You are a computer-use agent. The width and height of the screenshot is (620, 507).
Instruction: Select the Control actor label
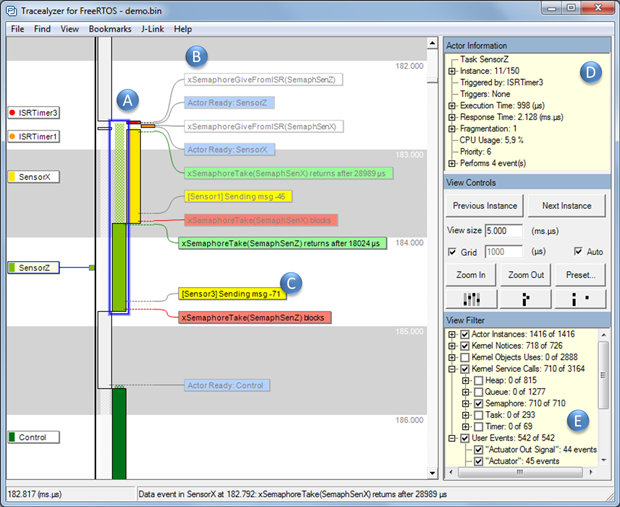click(34, 437)
